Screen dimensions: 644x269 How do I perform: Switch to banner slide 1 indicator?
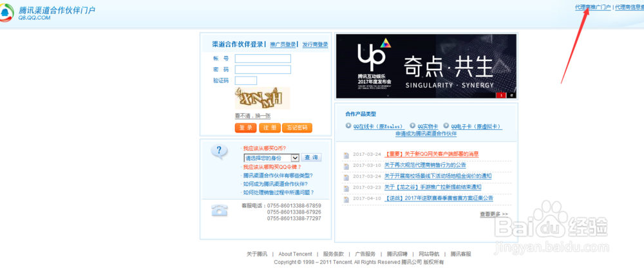point(500,95)
